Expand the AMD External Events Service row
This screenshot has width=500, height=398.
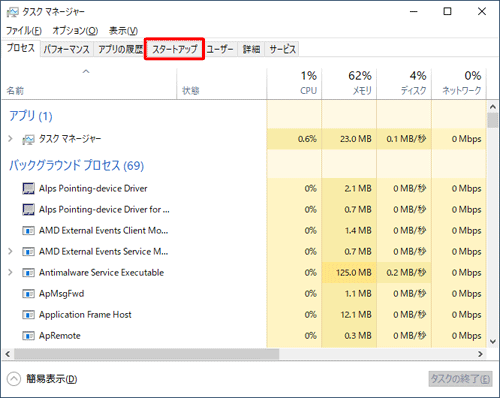pos(10,251)
